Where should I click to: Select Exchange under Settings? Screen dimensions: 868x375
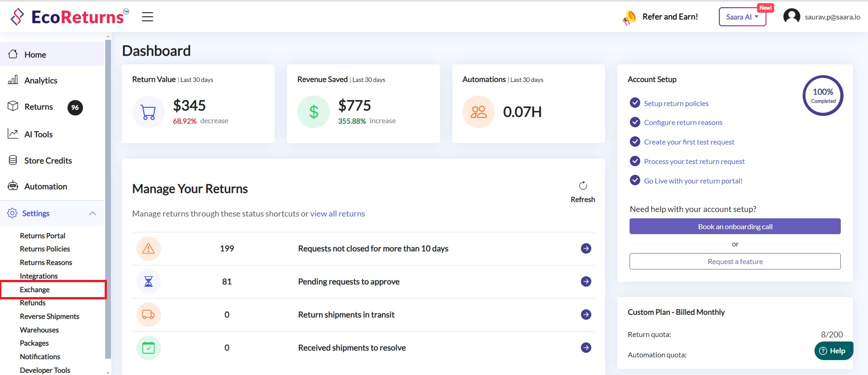(35, 290)
